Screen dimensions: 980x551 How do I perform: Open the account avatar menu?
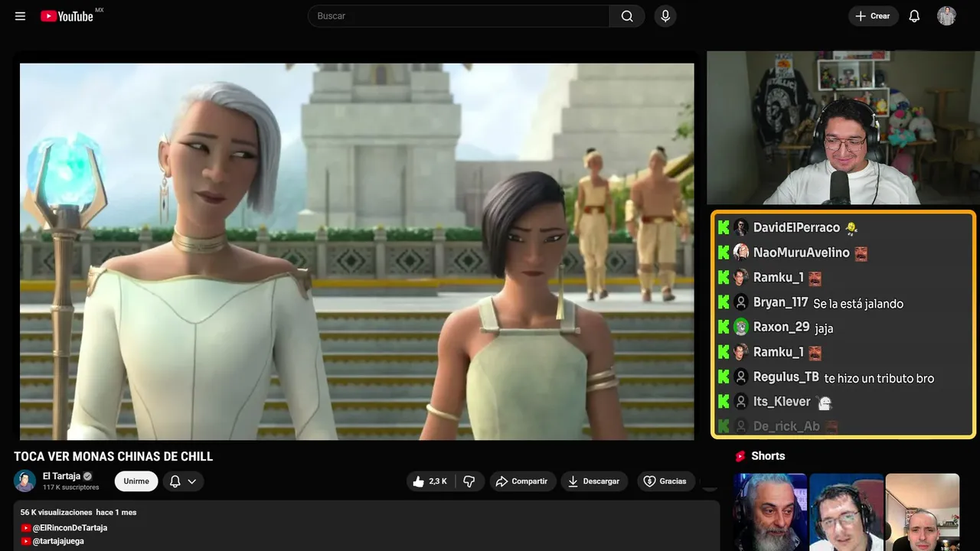pyautogui.click(x=946, y=16)
